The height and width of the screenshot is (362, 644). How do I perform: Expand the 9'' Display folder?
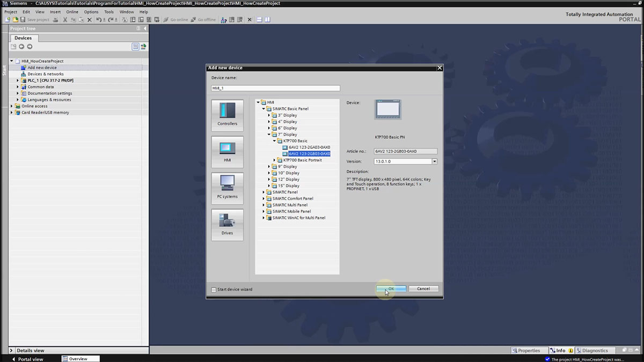click(x=269, y=167)
